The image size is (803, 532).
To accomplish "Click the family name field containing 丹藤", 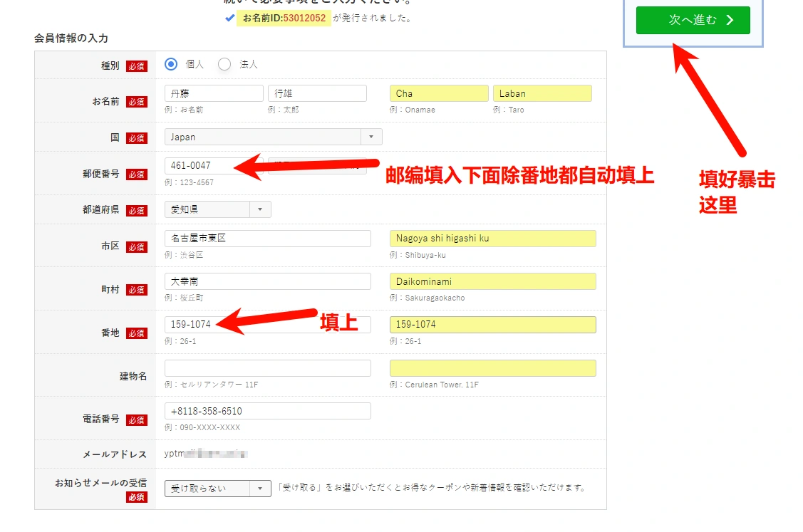I will click(x=214, y=93).
